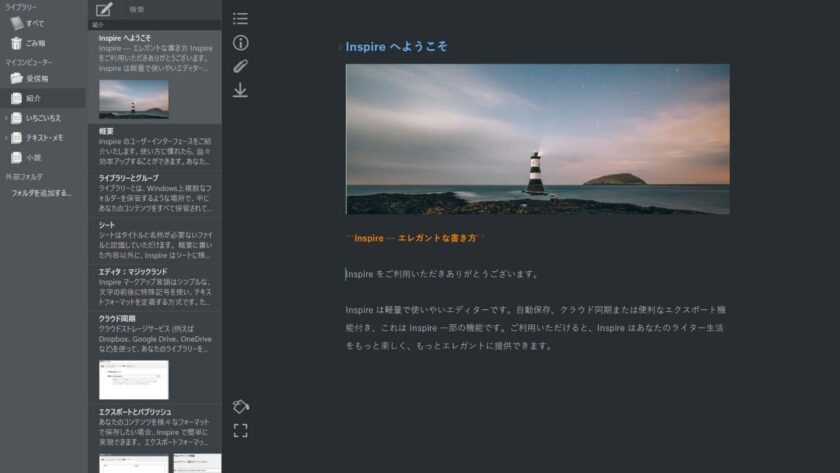This screenshot has height=473, width=840.
Task: Open attachments with paperclip icon
Action: point(241,66)
